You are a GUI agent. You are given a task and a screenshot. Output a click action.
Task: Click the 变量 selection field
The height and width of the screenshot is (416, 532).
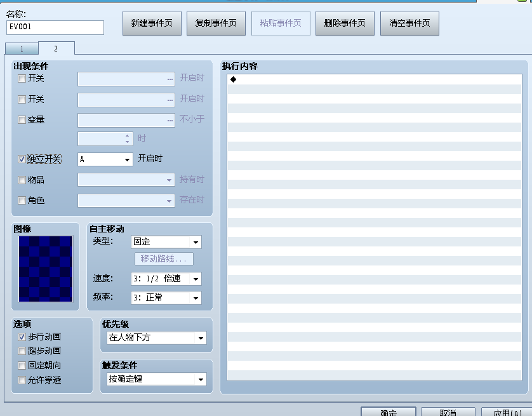(x=126, y=121)
